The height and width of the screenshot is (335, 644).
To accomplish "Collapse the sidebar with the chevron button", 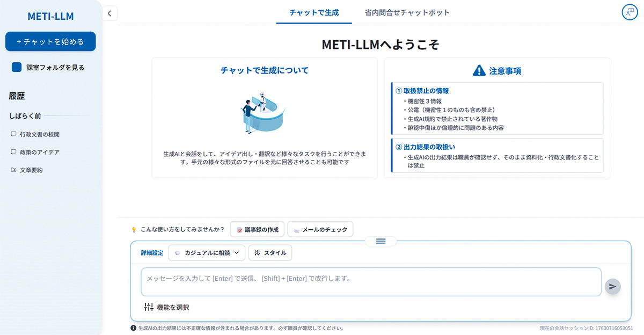I will (109, 13).
